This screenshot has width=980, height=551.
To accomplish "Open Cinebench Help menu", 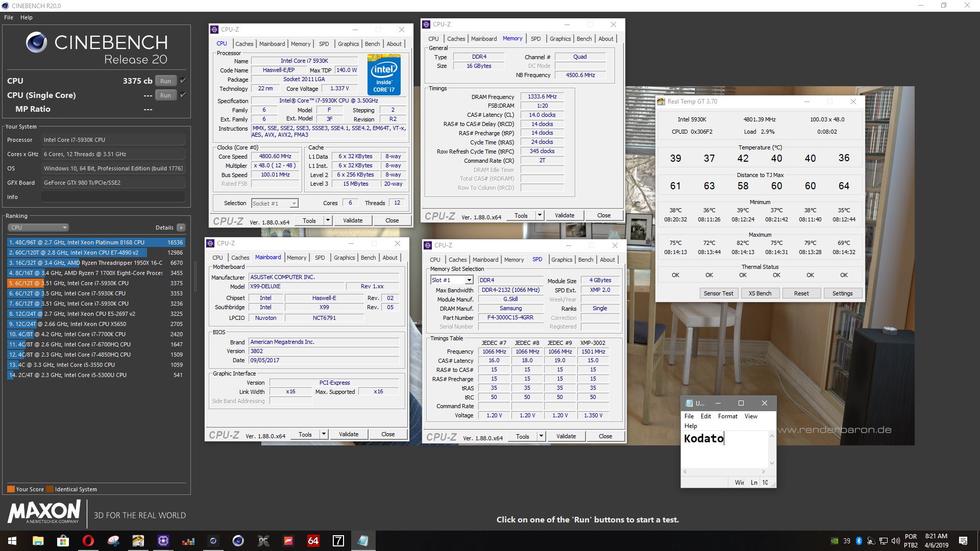I will click(27, 17).
